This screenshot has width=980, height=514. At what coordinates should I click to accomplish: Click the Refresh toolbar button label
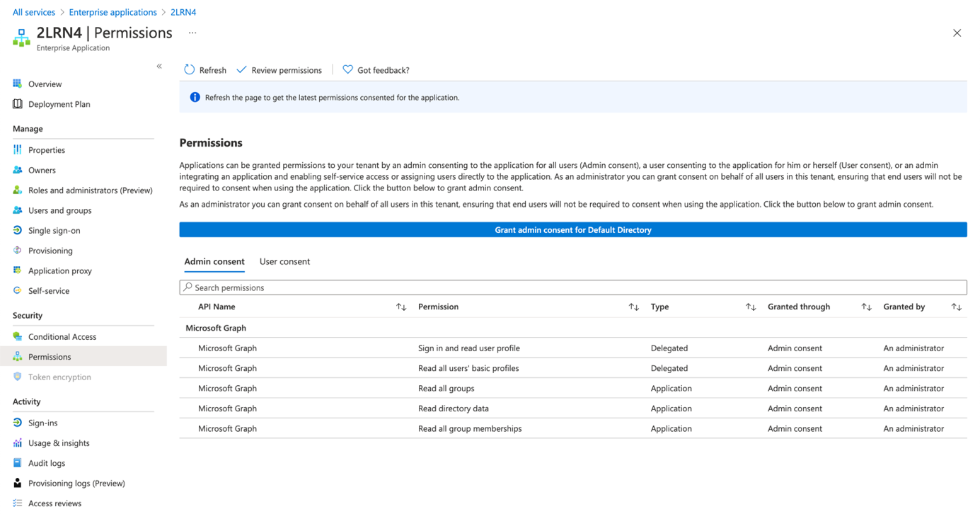(x=213, y=70)
